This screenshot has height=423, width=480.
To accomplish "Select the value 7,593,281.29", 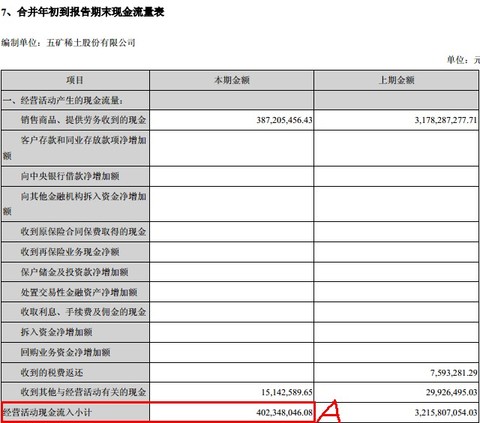I will click(x=454, y=372).
